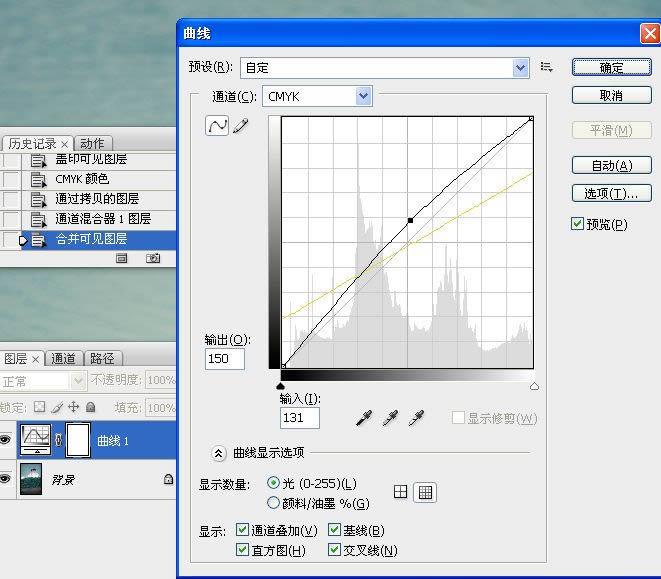661x579 pixels.
Task: Pick the white point eyedropper
Action: coord(415,418)
